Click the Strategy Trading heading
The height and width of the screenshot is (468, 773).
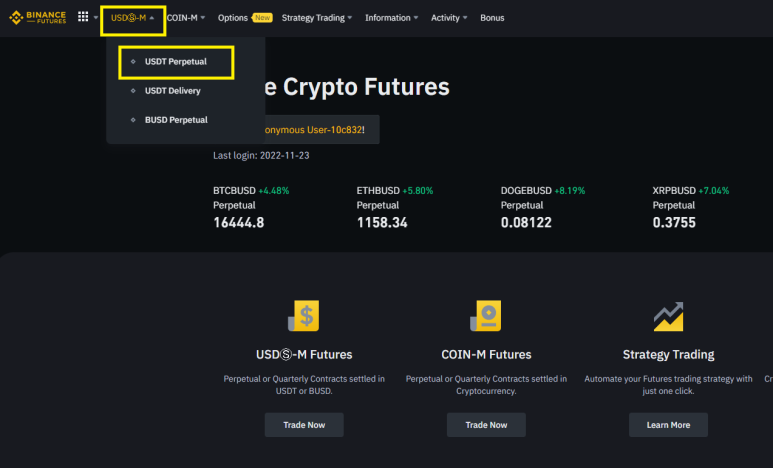tap(668, 355)
